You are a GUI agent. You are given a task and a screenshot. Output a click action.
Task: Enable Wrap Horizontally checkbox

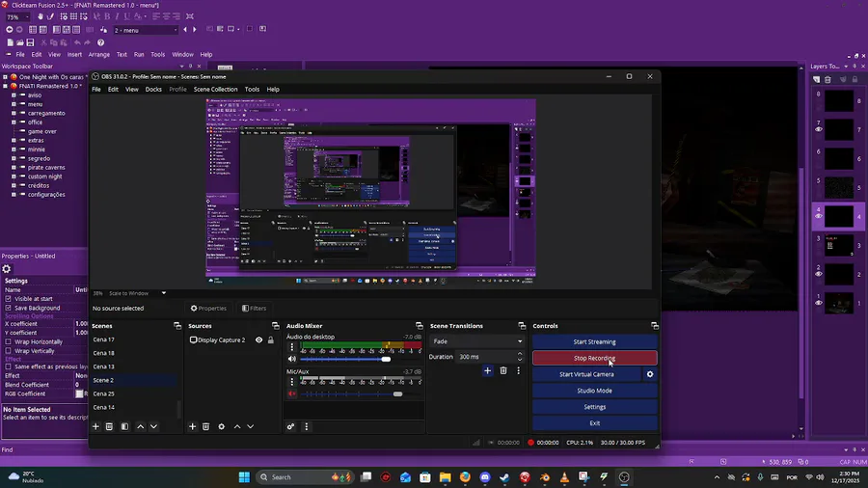pyautogui.click(x=8, y=342)
